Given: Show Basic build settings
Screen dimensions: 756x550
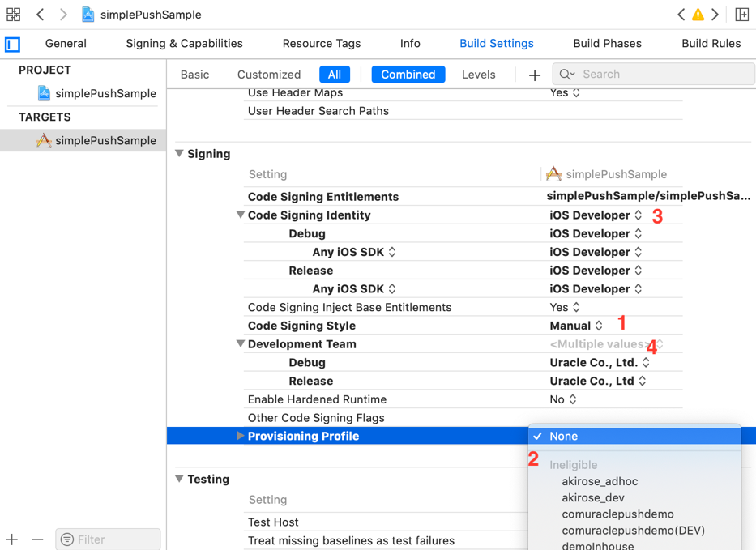Looking at the screenshot, I should tap(194, 75).
